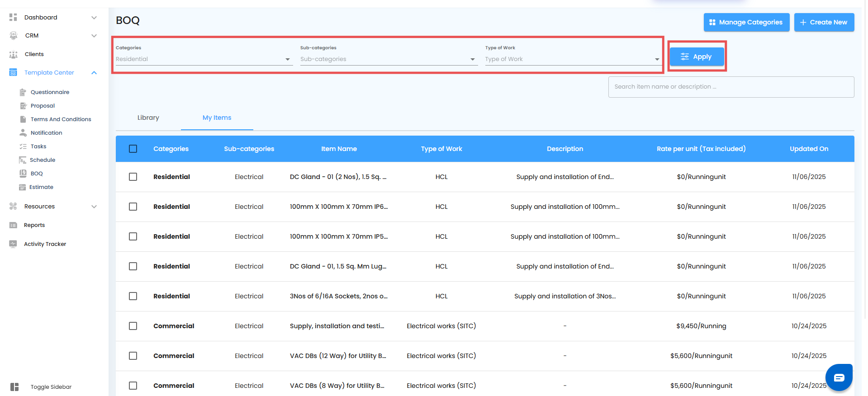The image size is (868, 396).
Task: Open the chat support bubble icon
Action: pos(839,377)
